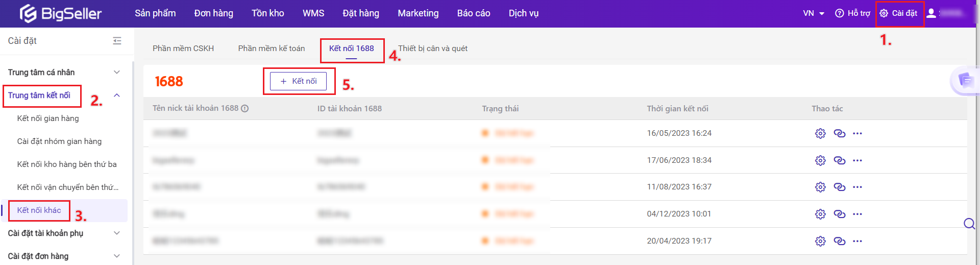Open Đơn hàng menu

point(213,13)
